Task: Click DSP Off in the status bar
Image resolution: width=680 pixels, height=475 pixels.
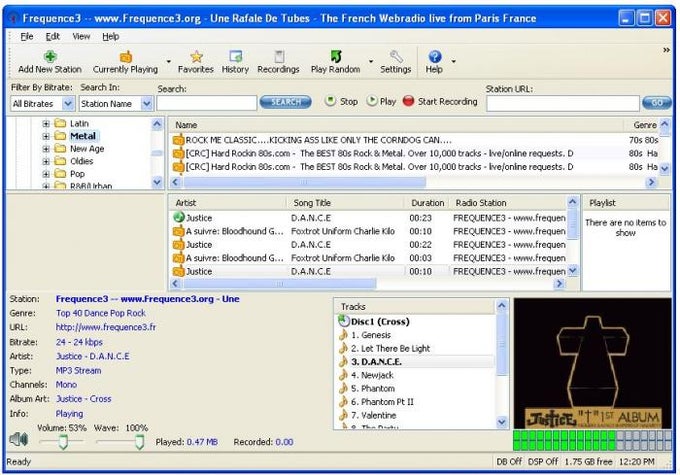Action: pos(543,462)
